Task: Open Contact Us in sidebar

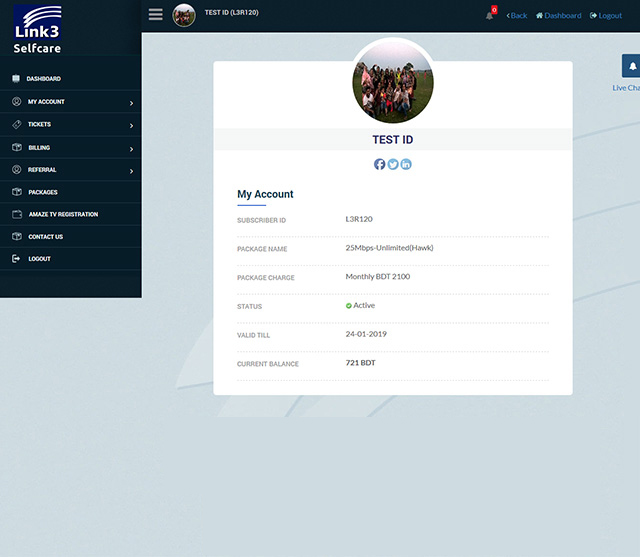Action: [x=45, y=237]
